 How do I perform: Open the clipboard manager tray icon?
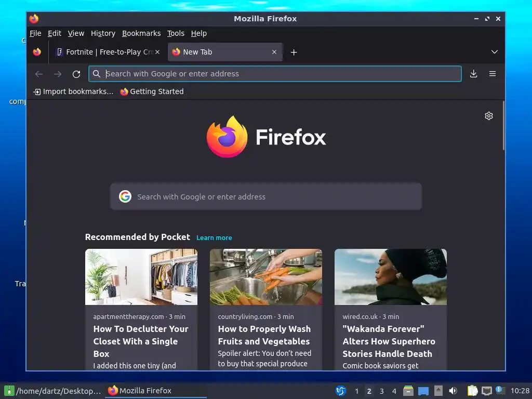[x=472, y=391]
